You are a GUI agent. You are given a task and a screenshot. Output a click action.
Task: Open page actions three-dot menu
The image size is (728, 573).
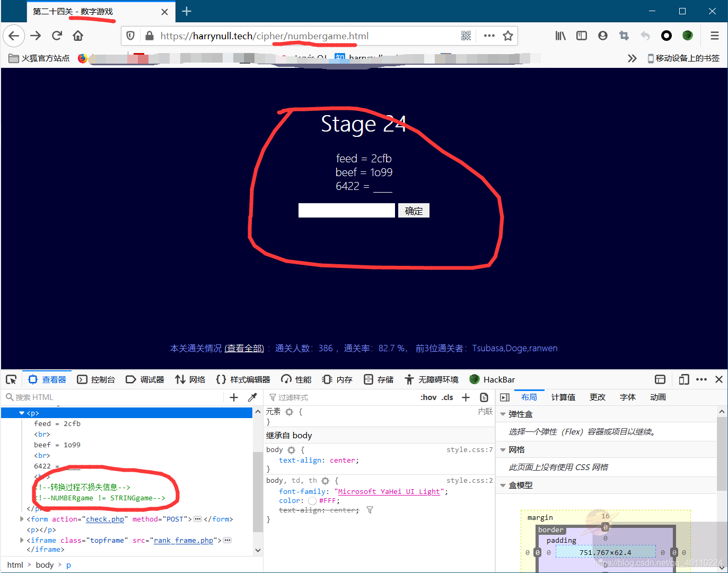pyautogui.click(x=489, y=36)
